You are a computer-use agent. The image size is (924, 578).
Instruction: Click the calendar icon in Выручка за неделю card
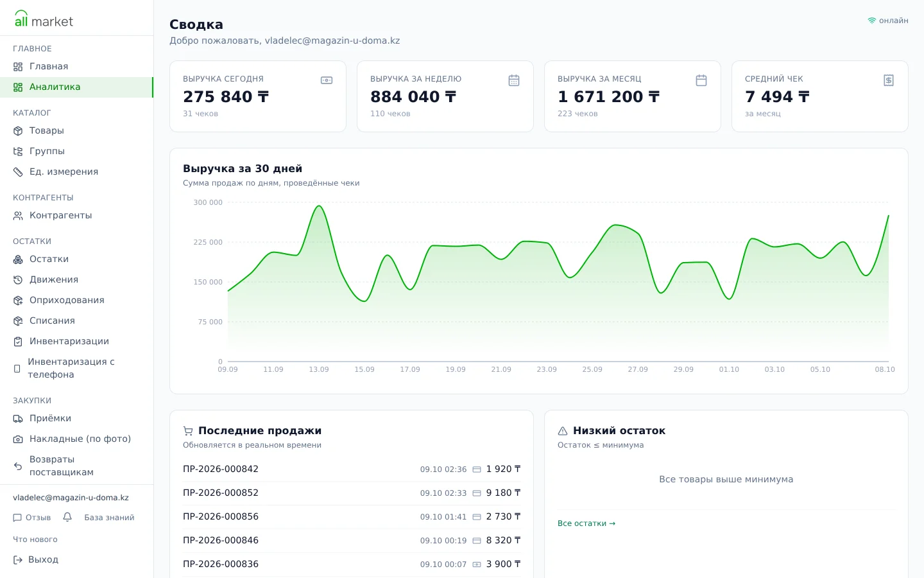514,80
